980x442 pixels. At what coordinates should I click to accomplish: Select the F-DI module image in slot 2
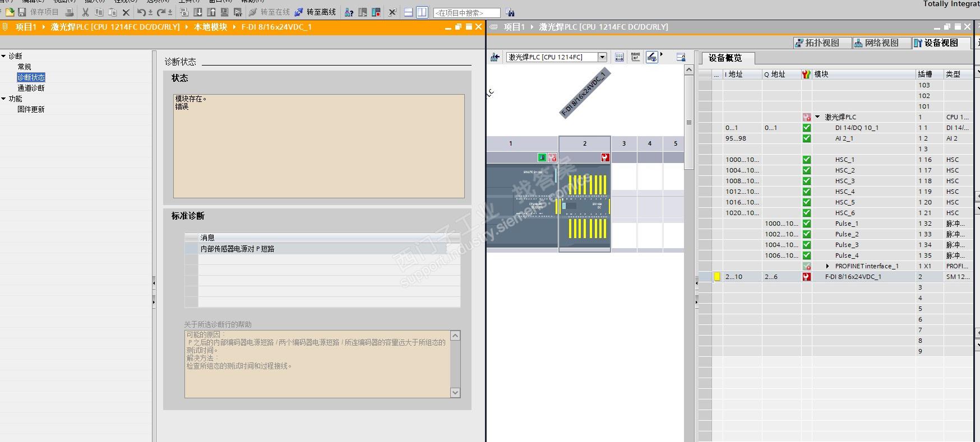(x=585, y=206)
